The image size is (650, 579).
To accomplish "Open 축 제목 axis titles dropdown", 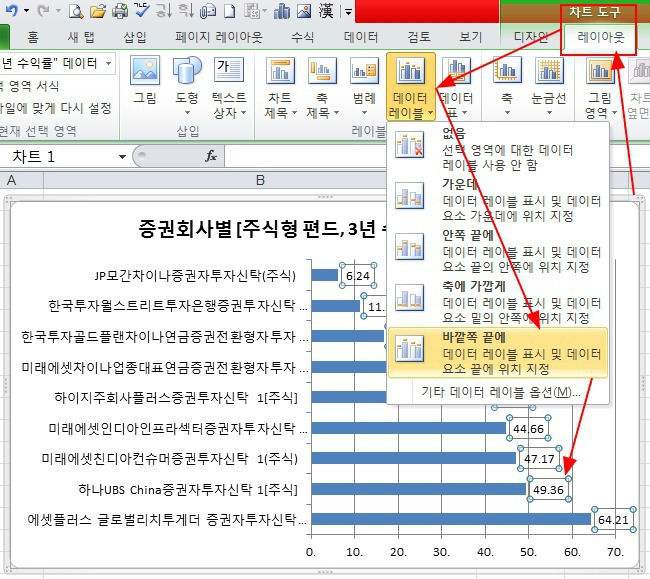I will point(322,86).
